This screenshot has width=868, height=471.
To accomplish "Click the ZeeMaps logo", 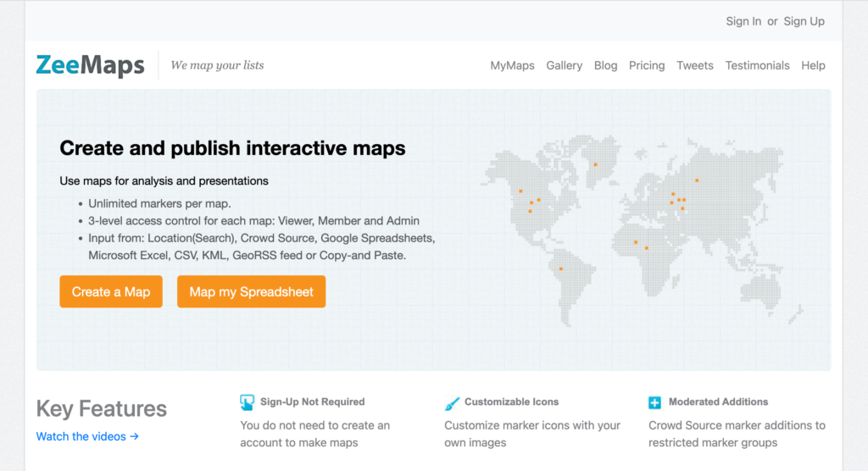I will 90,65.
